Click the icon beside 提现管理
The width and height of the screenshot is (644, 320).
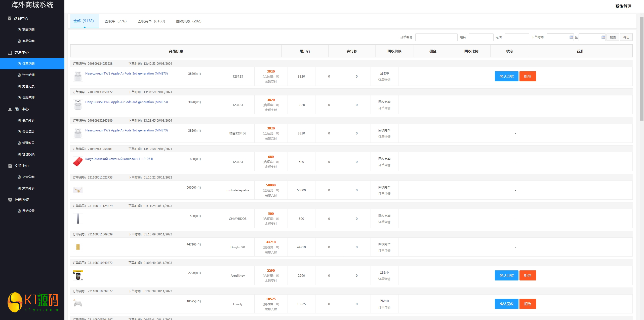[19, 98]
